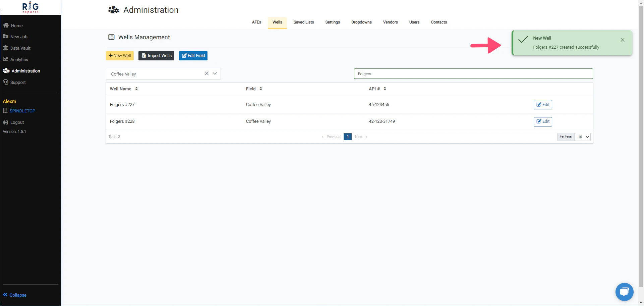Select page 1 in pagination
Viewport: 644px width, 306px height.
348,137
